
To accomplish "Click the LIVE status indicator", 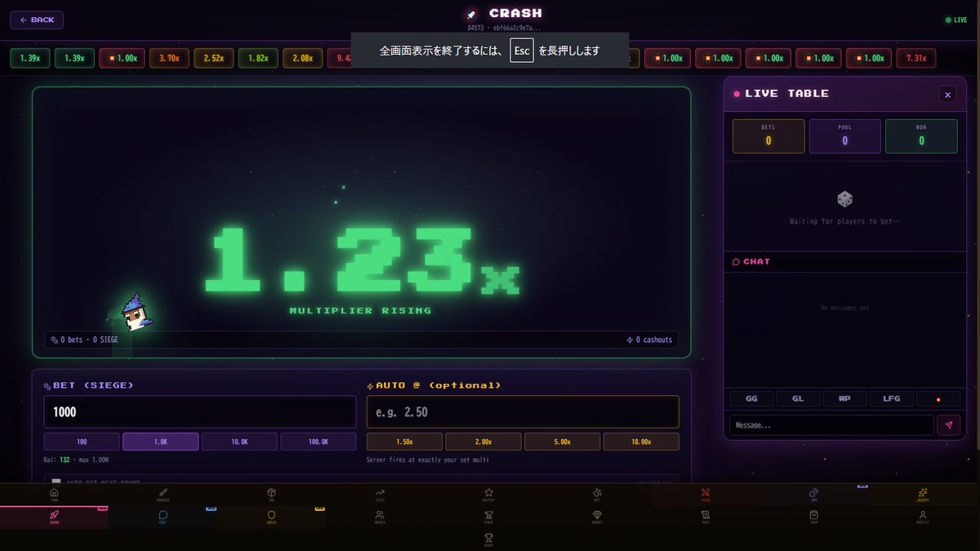I will 955,20.
